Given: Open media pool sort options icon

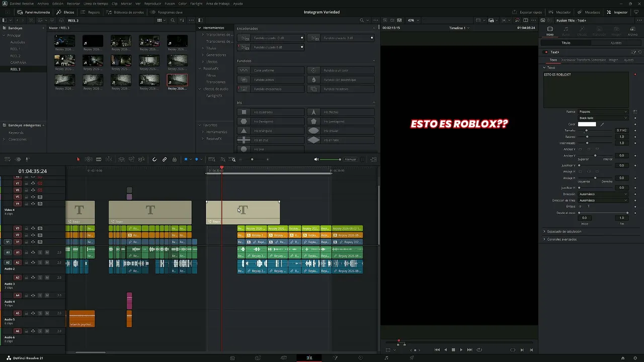Looking at the screenshot, I should (182, 20).
